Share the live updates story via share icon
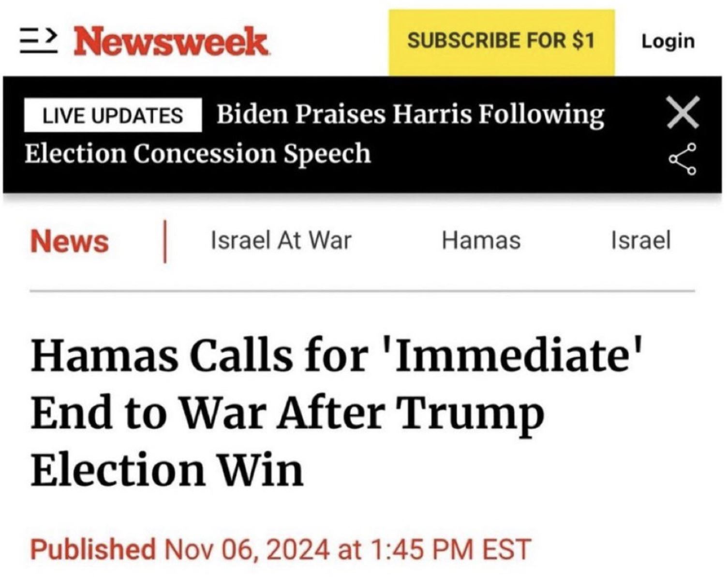This screenshot has width=728, height=581. pos(683,159)
